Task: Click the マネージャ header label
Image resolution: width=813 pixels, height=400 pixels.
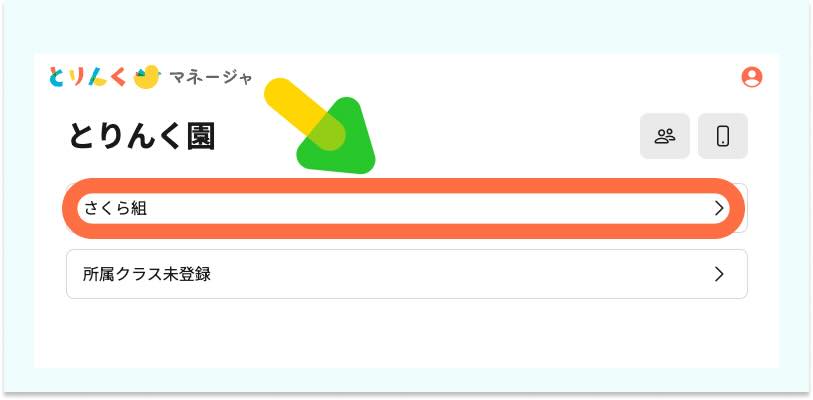Action: 211,78
